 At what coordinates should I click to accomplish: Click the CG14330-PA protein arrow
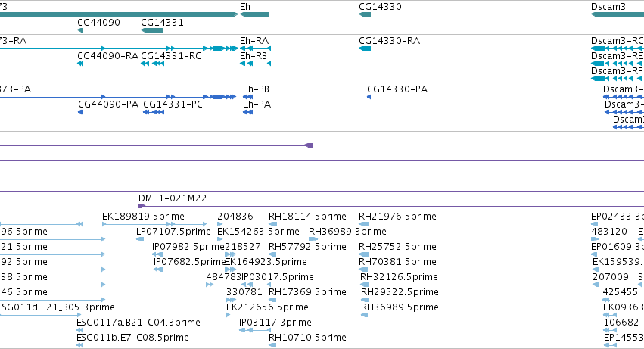tap(369, 97)
